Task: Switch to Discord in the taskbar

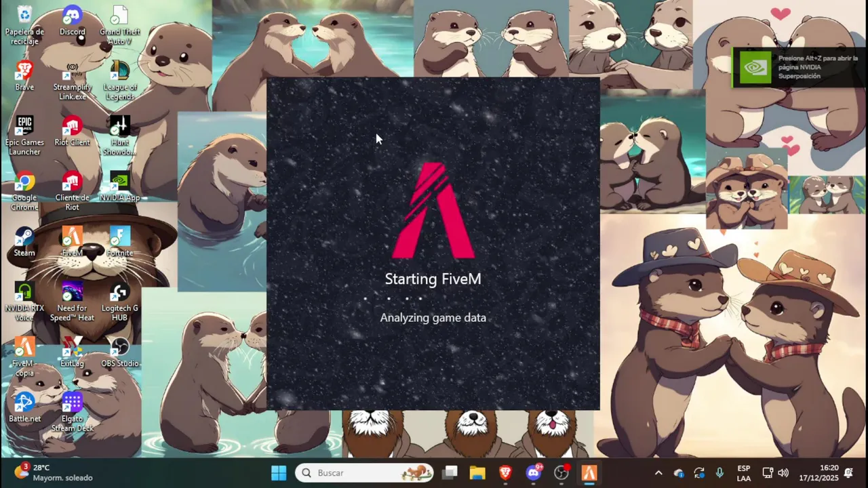Action: tap(534, 473)
